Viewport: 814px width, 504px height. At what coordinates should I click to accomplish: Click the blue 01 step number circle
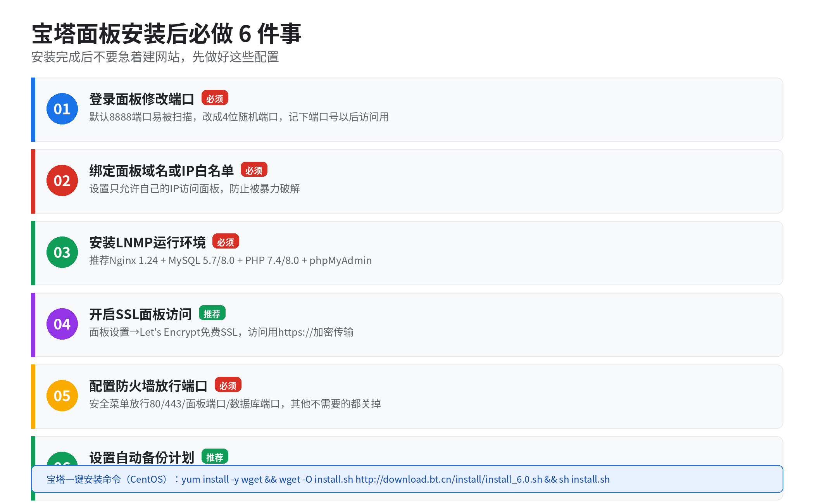62,109
